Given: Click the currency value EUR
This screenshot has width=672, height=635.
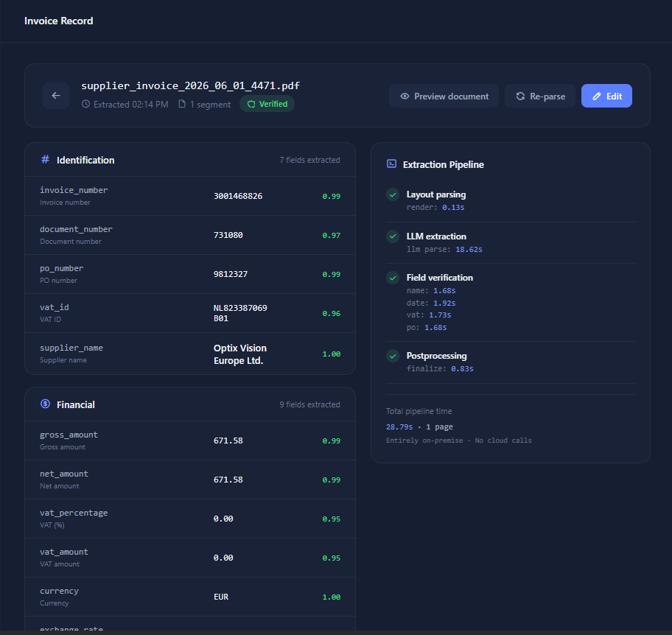Looking at the screenshot, I should pos(221,597).
